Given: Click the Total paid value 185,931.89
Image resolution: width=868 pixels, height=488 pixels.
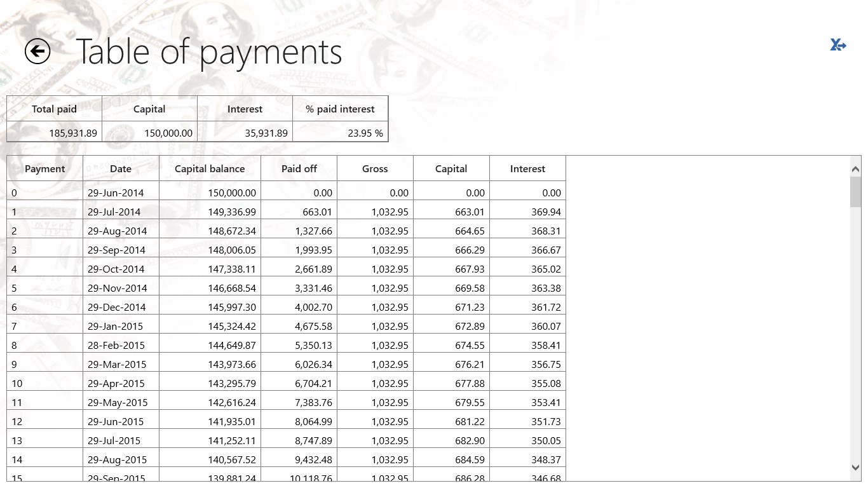Looking at the screenshot, I should click(x=73, y=133).
